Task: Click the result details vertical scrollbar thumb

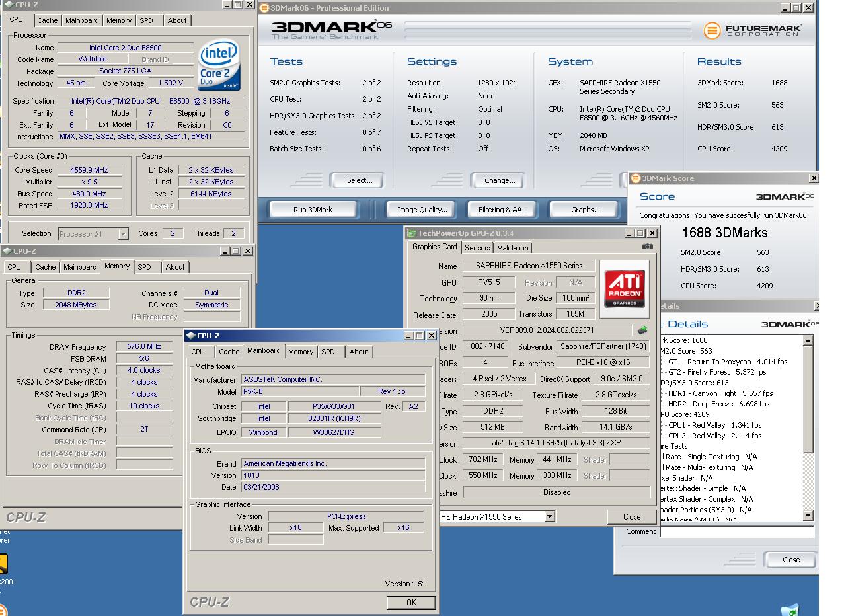Action: (808, 399)
